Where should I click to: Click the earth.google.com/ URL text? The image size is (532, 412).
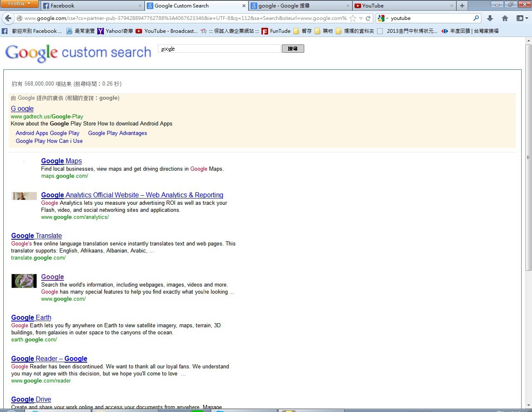coord(34,340)
